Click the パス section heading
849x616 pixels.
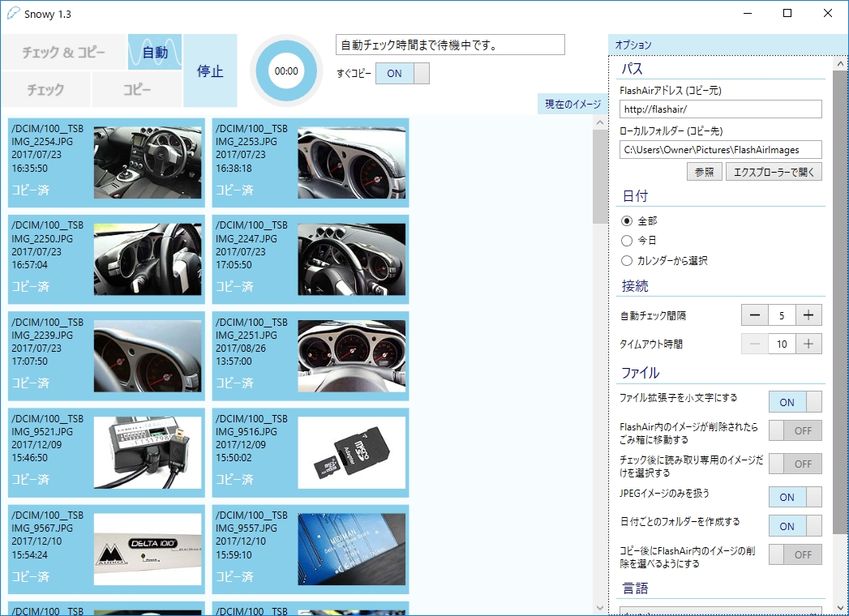[x=632, y=69]
